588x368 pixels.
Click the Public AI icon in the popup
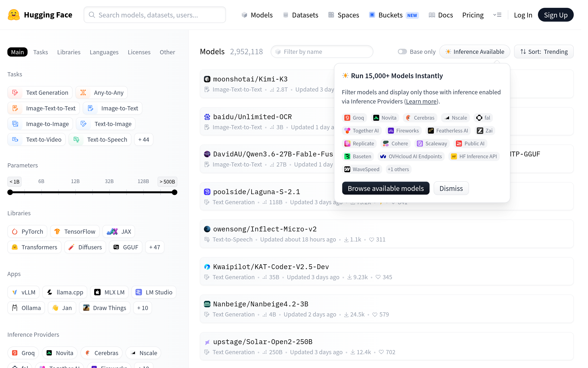point(459,144)
